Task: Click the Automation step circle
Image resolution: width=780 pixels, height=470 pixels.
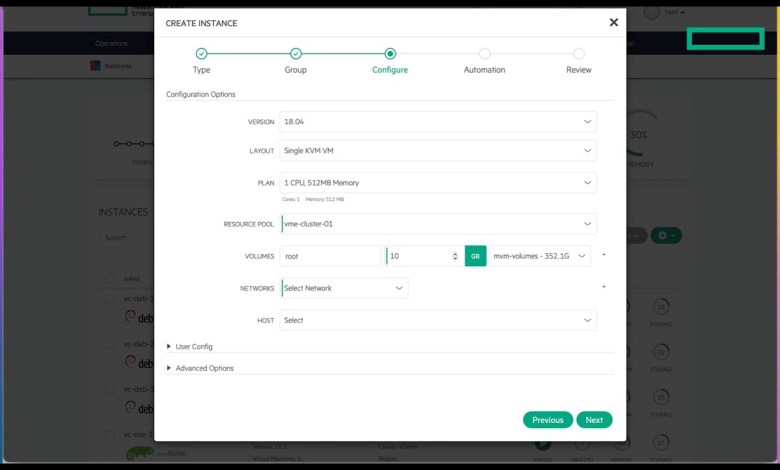Action: 484,54
